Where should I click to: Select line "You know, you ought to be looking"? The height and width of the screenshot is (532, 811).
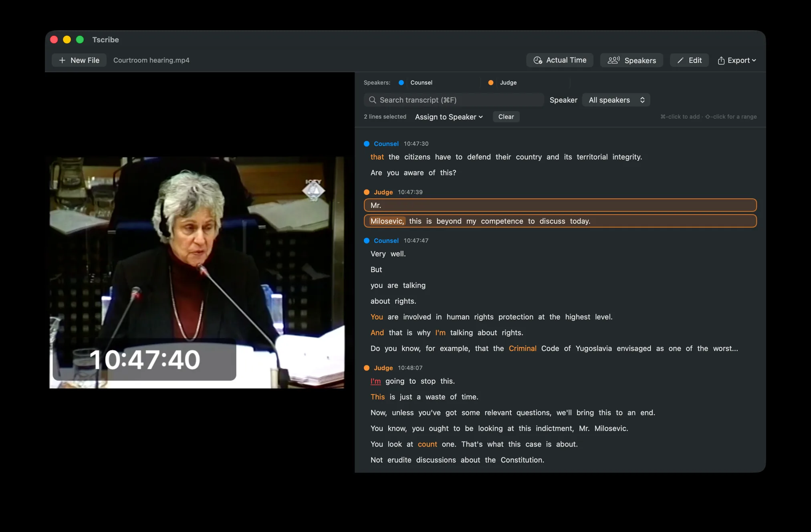(499, 428)
